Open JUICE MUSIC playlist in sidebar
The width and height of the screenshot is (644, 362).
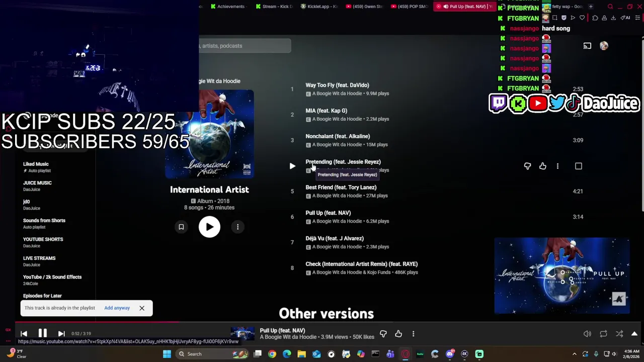37,186
